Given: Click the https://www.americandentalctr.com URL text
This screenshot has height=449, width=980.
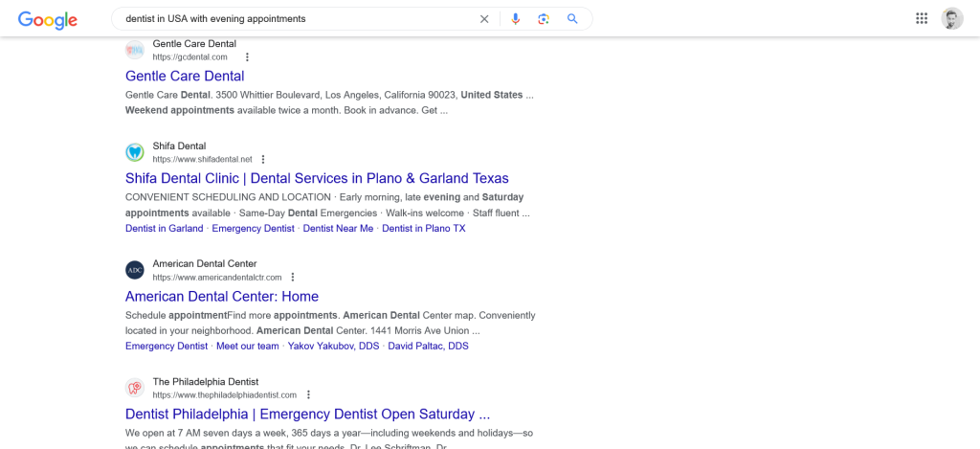Looking at the screenshot, I should pos(217,277).
